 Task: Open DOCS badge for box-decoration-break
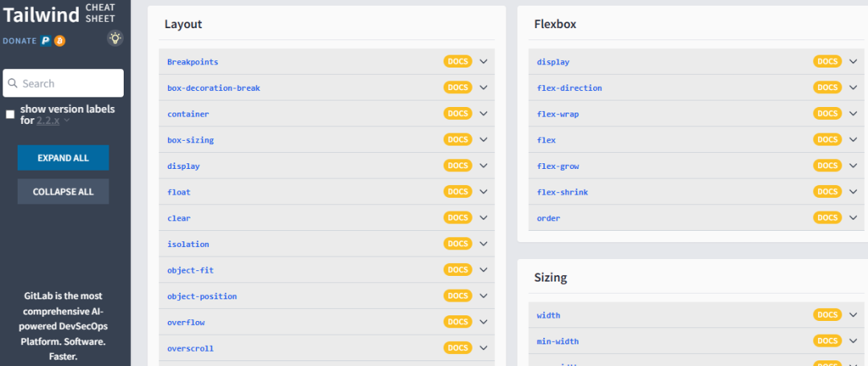pyautogui.click(x=458, y=88)
